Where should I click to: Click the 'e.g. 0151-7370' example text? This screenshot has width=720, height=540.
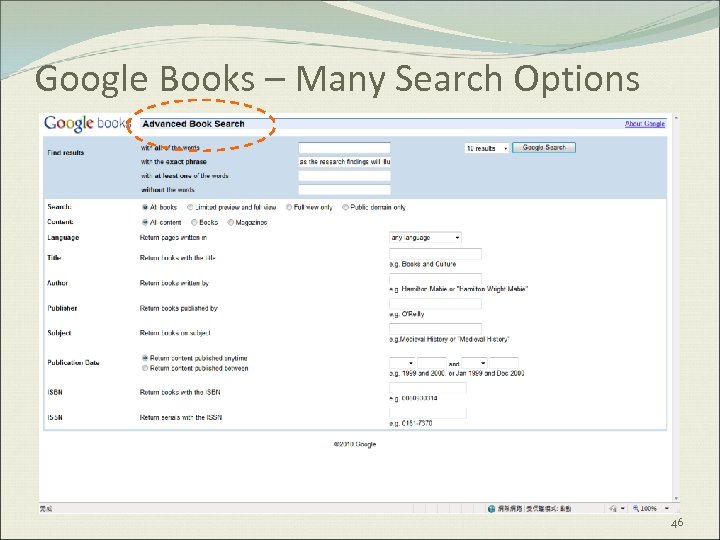(411, 423)
